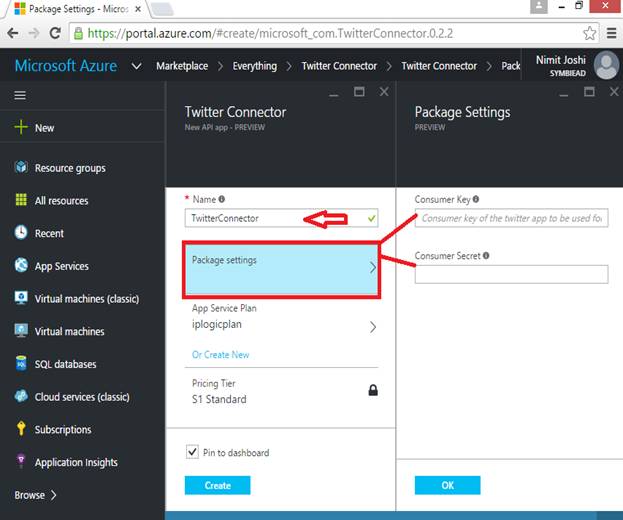Open Package settings row

point(281,270)
